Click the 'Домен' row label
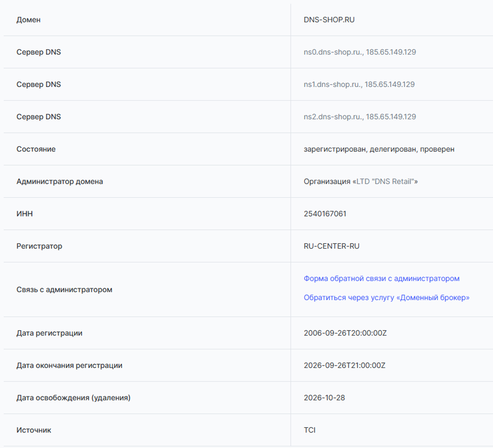 click(x=28, y=20)
